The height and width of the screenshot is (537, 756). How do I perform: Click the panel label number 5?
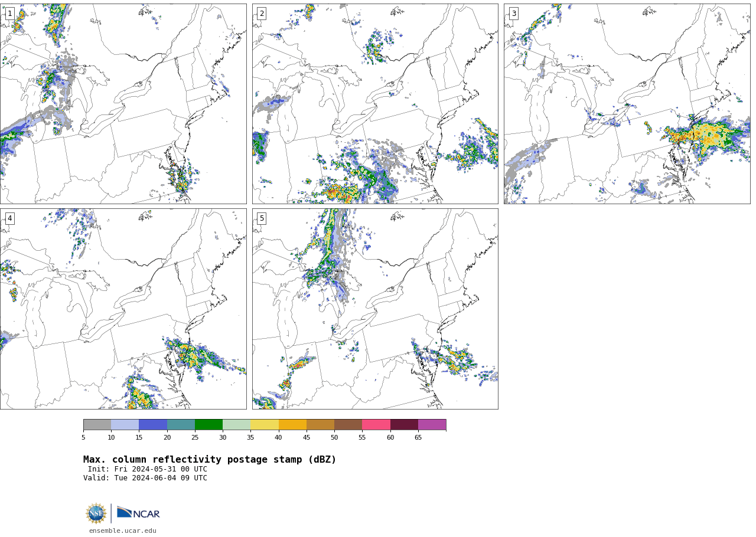(262, 218)
